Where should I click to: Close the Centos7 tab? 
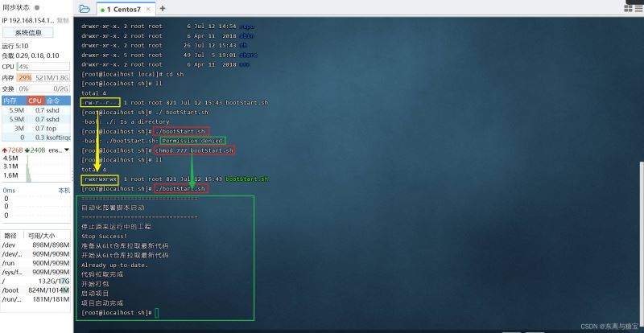pos(150,8)
